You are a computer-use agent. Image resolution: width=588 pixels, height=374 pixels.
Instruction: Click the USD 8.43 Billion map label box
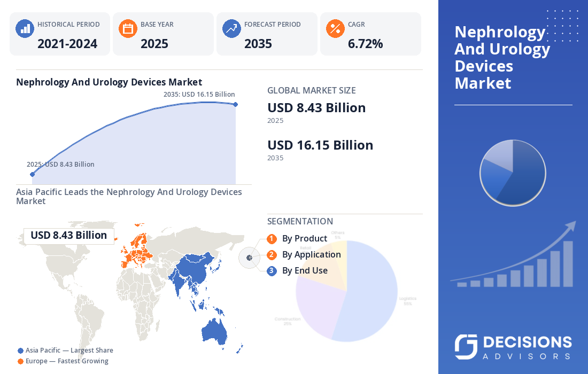click(x=68, y=236)
